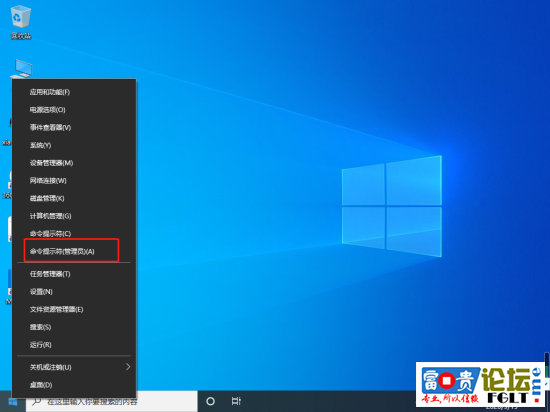Click the Cortana circle icon
The width and height of the screenshot is (550, 412).
pyautogui.click(x=210, y=401)
